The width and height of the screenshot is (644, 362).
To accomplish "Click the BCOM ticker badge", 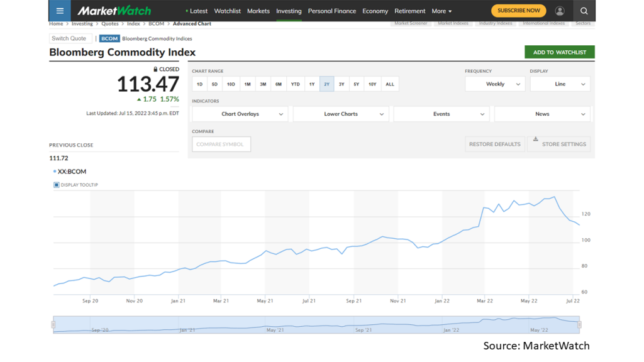I will coord(109,38).
